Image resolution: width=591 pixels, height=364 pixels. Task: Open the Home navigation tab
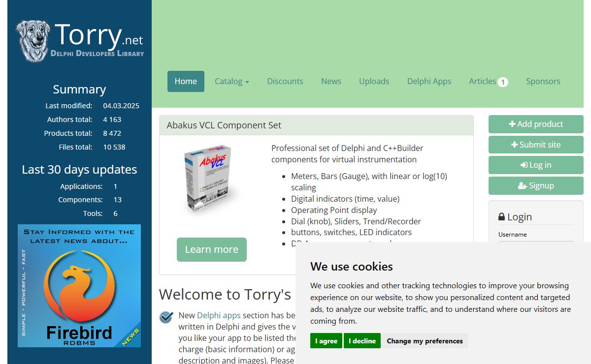[x=186, y=81]
